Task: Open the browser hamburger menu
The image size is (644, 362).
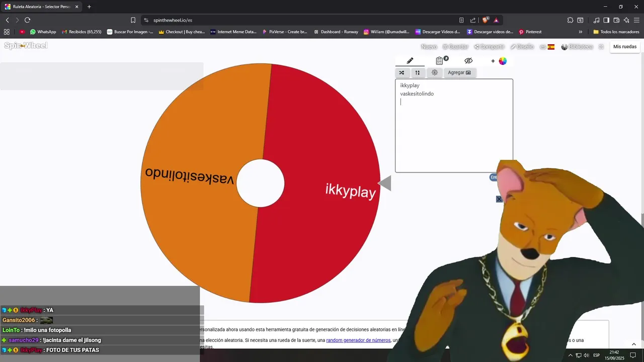Action: 636,20
